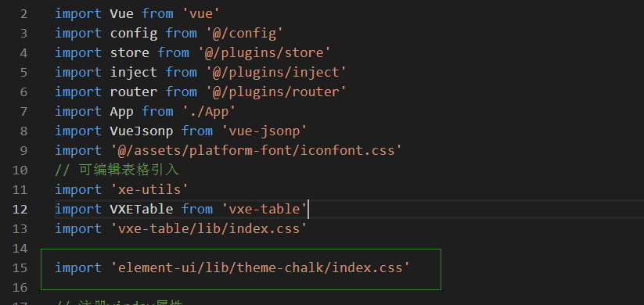Click the '@/config' import path
Screen dimensions: 644x305
coord(244,34)
